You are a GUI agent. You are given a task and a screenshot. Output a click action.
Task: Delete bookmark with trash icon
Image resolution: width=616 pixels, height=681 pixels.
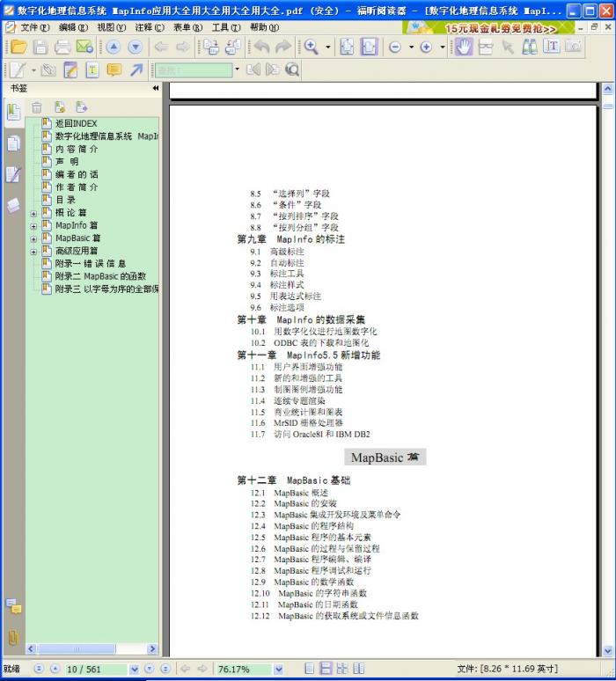(37, 107)
